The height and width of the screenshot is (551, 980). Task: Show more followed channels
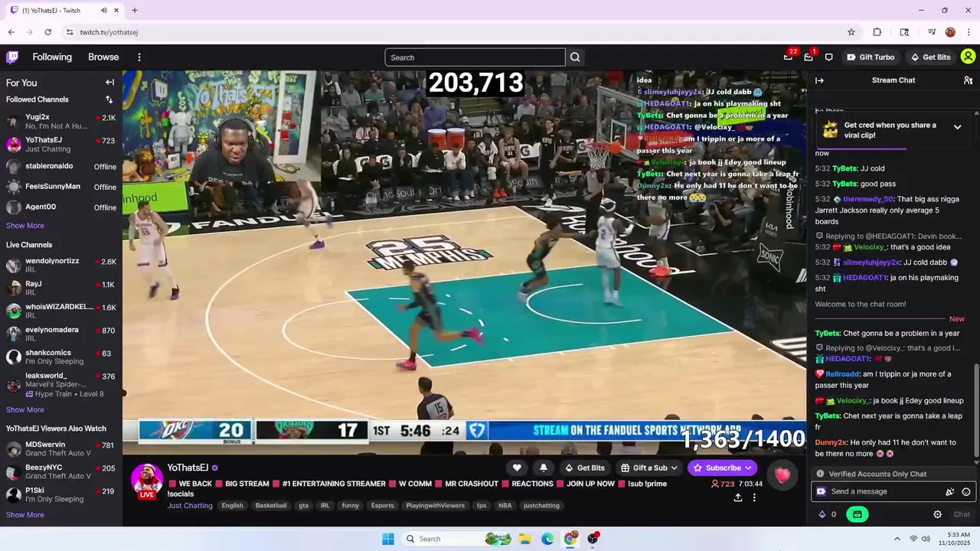coord(24,226)
